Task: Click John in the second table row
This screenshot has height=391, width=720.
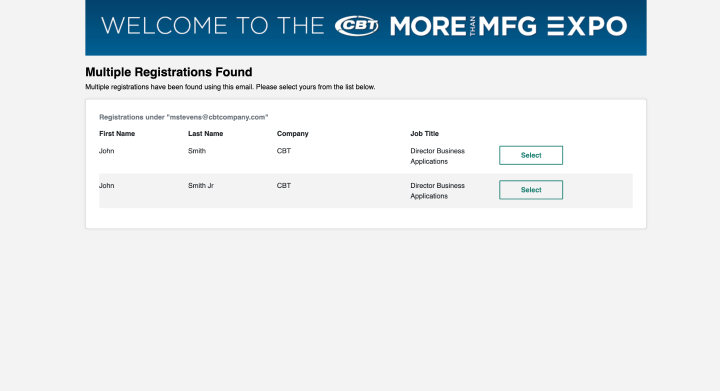Action: click(x=107, y=185)
